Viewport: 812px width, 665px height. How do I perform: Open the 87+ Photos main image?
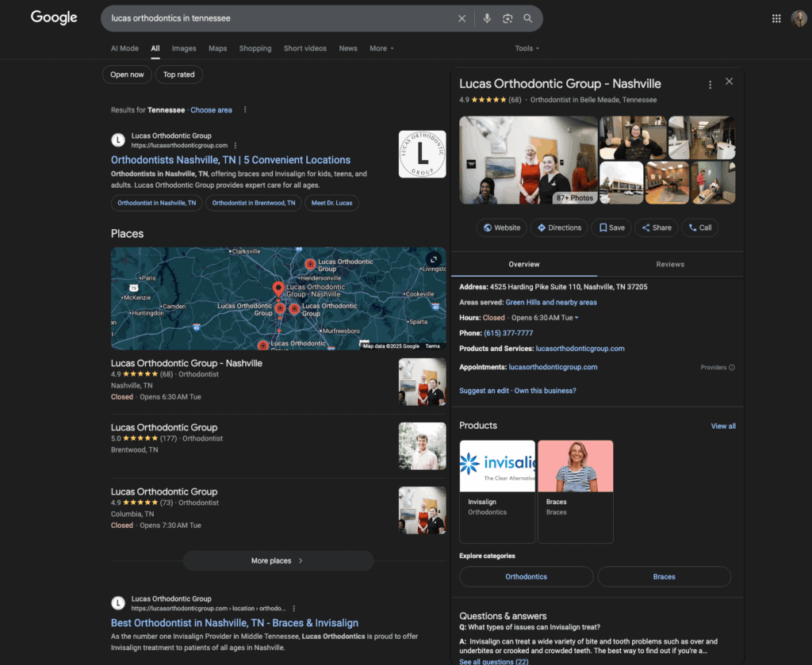tap(528, 160)
